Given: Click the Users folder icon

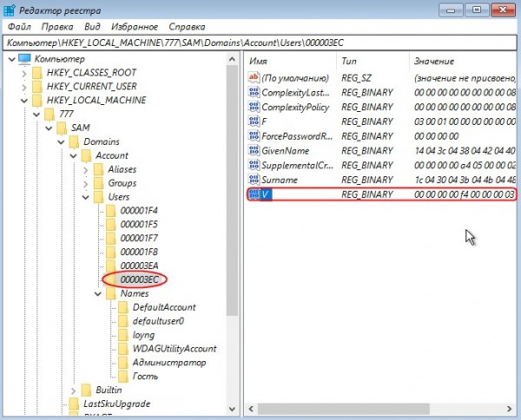Looking at the screenshot, I should pos(98,197).
